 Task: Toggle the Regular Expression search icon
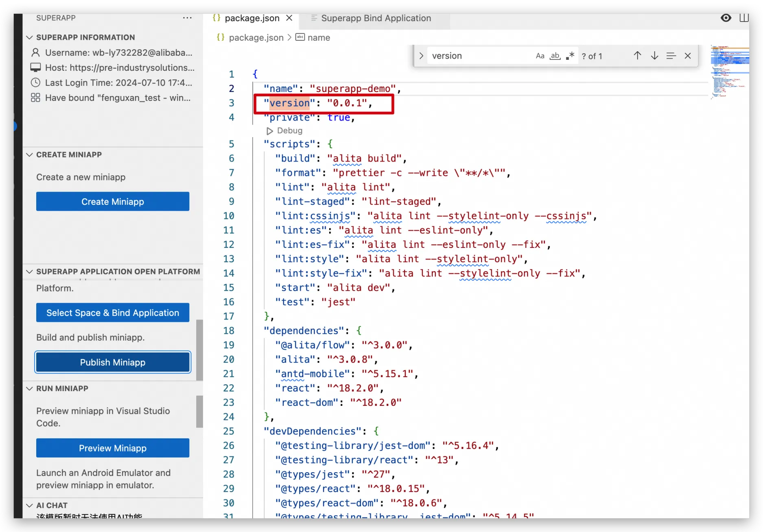click(570, 56)
